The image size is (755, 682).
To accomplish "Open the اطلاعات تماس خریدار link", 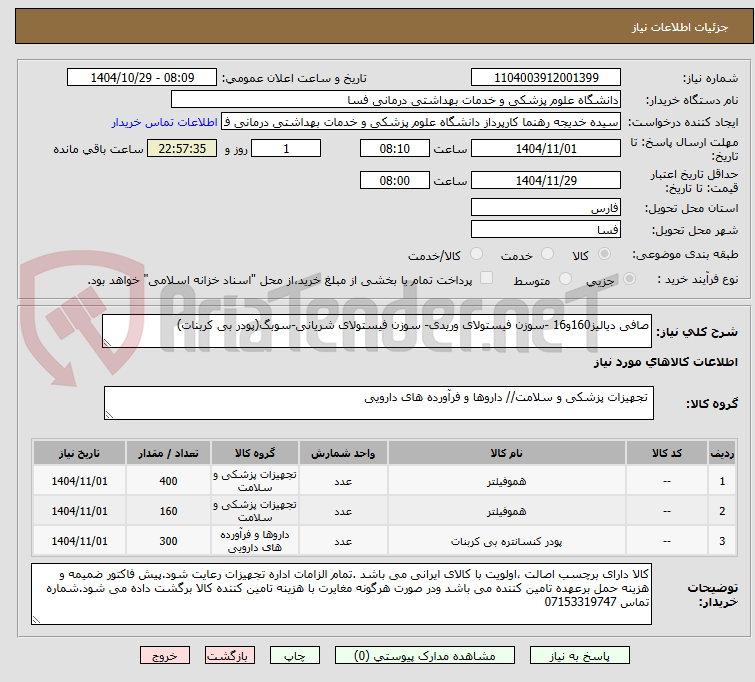I will pyautogui.click(x=164, y=122).
